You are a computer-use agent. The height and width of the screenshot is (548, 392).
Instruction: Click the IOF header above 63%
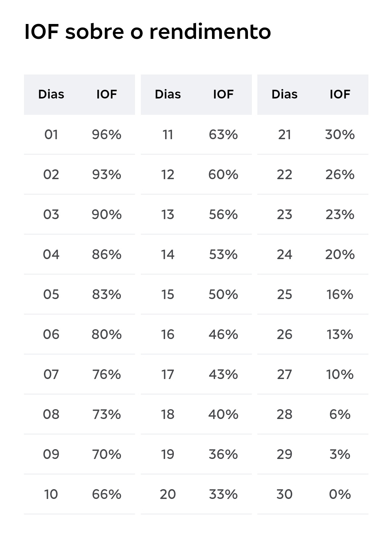pyautogui.click(x=223, y=94)
